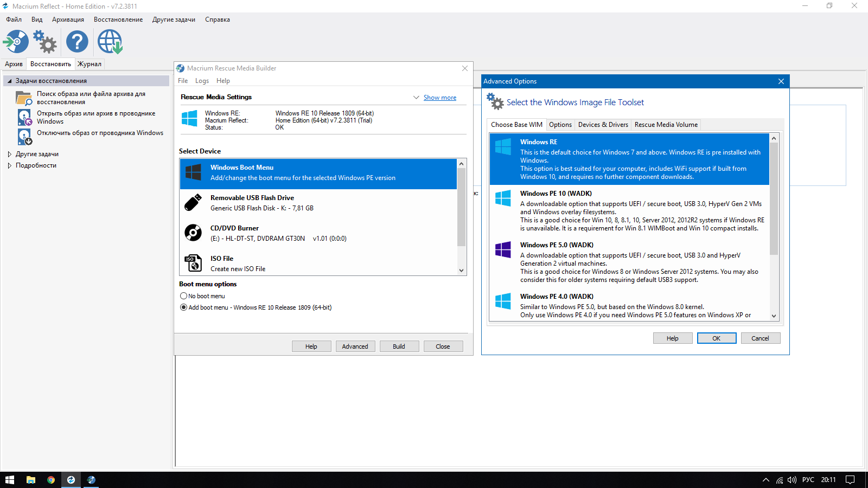This screenshot has width=868, height=488.
Task: Select Add boot menu Windows RE option
Action: tap(184, 307)
